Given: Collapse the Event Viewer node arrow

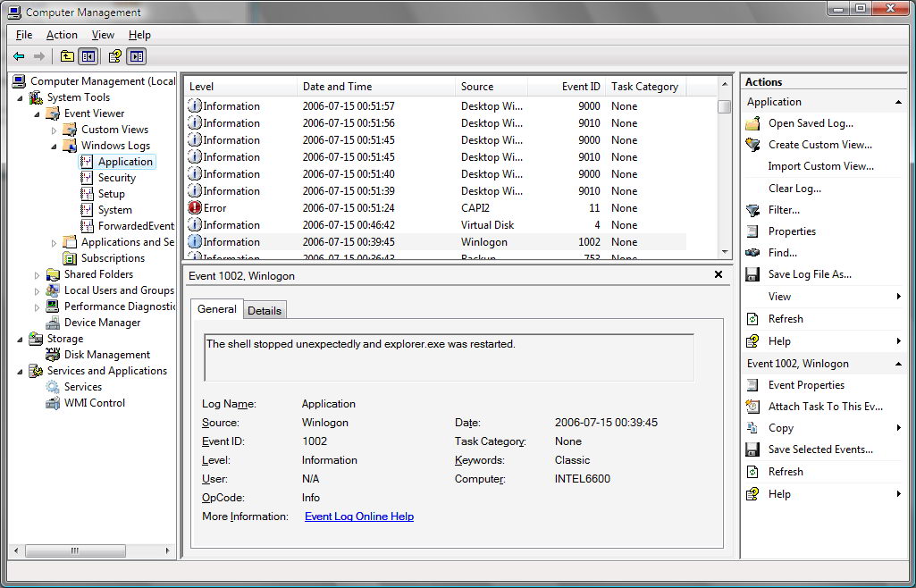Looking at the screenshot, I should [x=37, y=113].
